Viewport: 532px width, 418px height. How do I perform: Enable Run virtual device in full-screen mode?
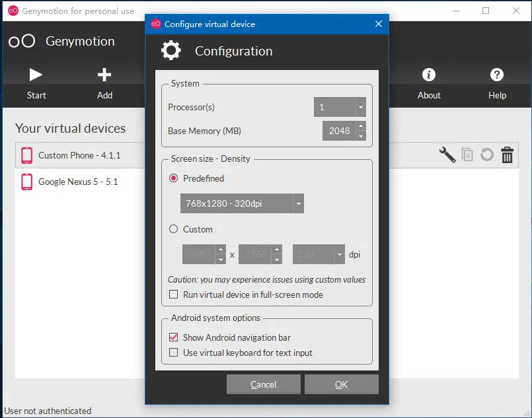tap(173, 295)
